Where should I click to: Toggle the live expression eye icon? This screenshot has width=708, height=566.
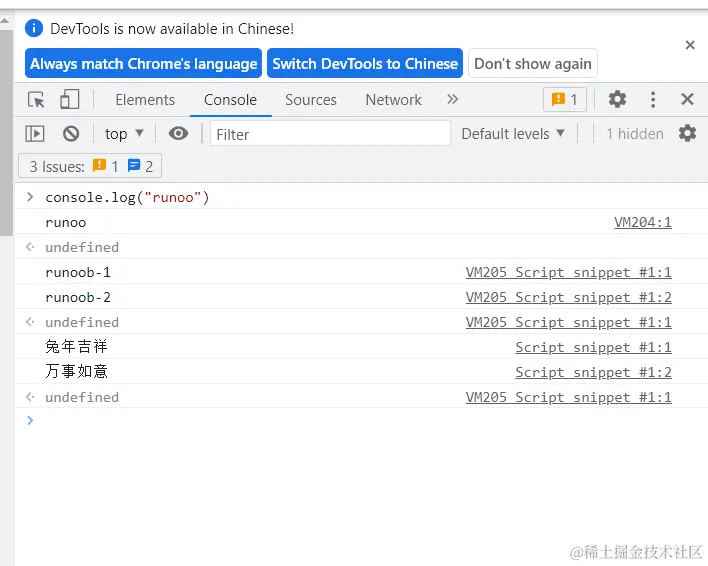coord(178,134)
